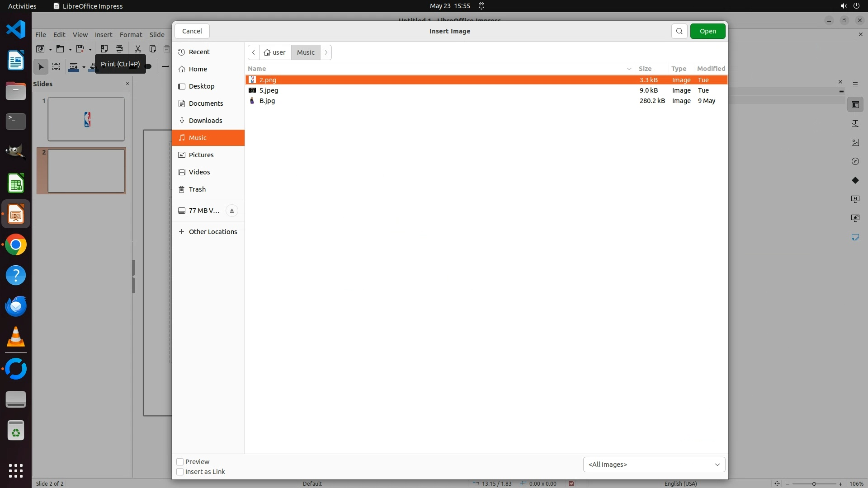Open the Sidebar Properties deck icon
868x488 pixels.
click(x=855, y=104)
